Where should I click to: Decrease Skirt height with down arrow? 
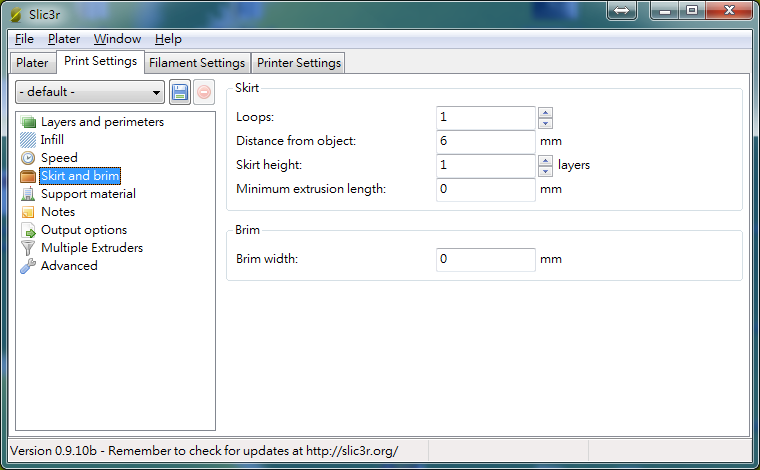[545, 171]
